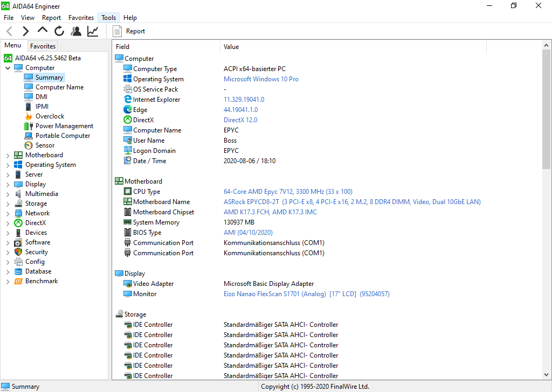
Task: Open the View menu
Action: coord(27,18)
